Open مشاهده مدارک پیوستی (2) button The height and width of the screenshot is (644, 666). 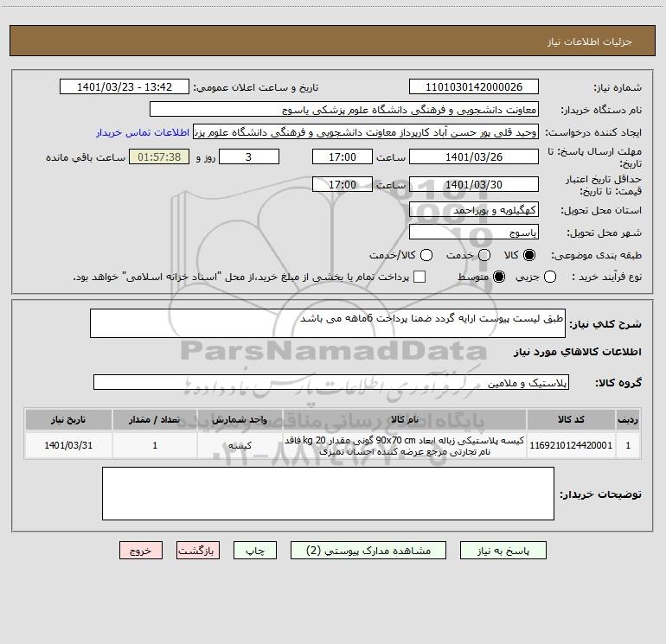368,550
